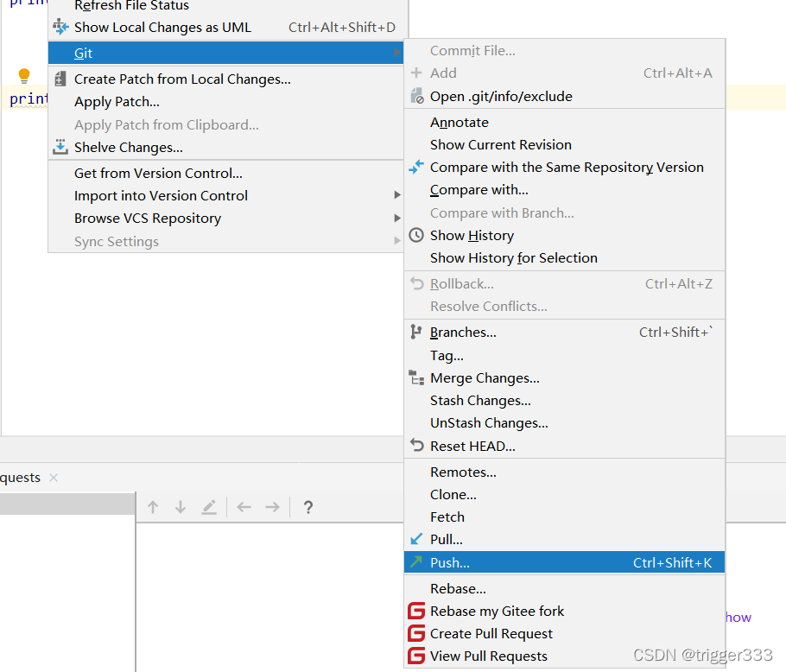Open Import into Version Control
Image resolution: width=786 pixels, height=672 pixels.
pyautogui.click(x=225, y=195)
